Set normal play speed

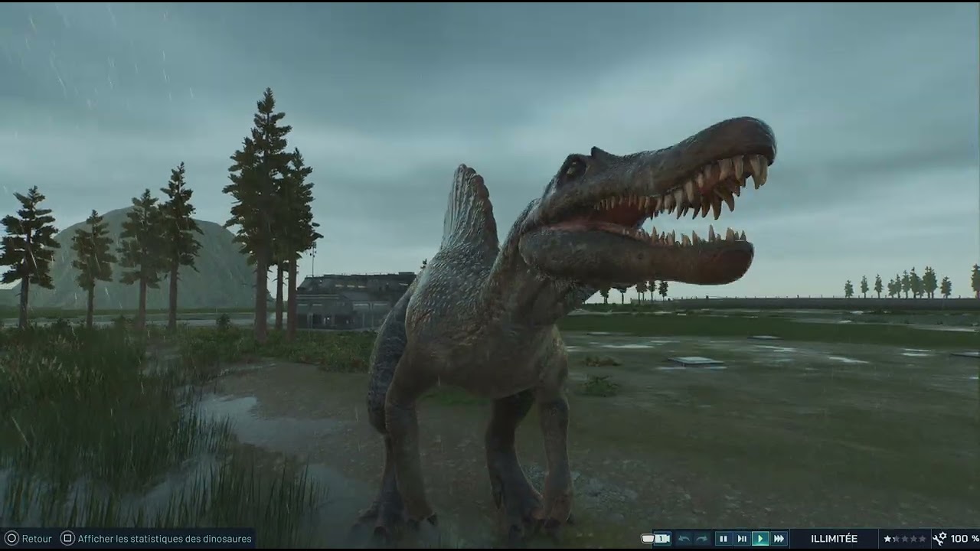point(760,539)
